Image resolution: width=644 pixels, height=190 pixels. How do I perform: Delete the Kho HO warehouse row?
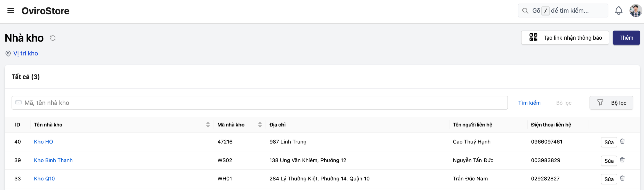coord(622,141)
